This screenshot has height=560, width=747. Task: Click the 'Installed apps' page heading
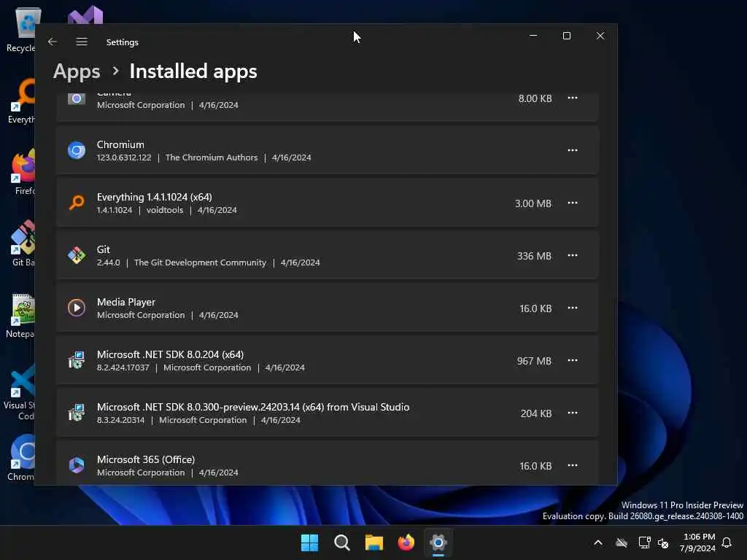[x=193, y=71]
